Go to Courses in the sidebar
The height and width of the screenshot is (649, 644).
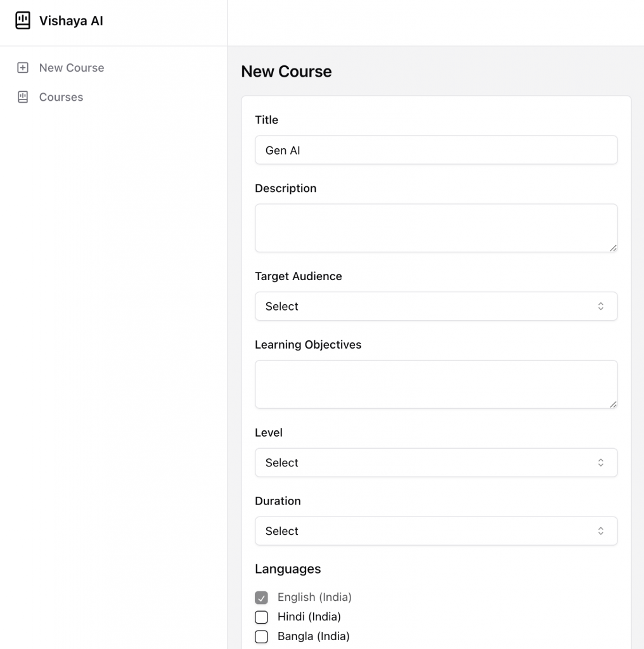click(61, 97)
